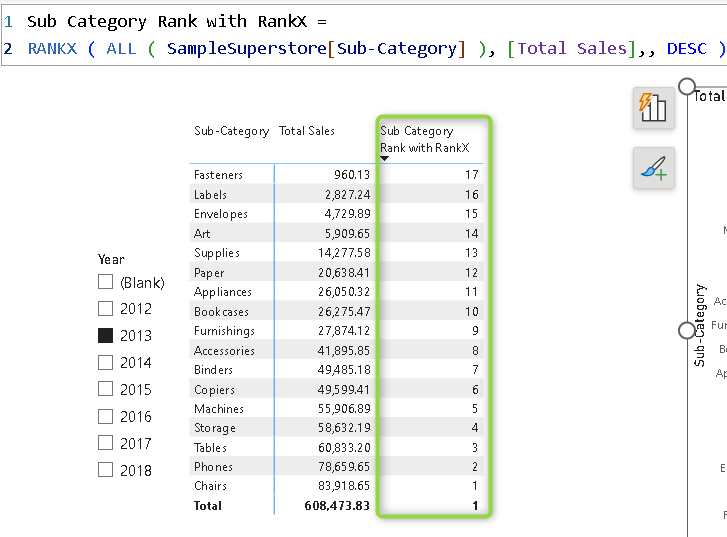Click the vertical Sub-Category axis label

tap(700, 326)
